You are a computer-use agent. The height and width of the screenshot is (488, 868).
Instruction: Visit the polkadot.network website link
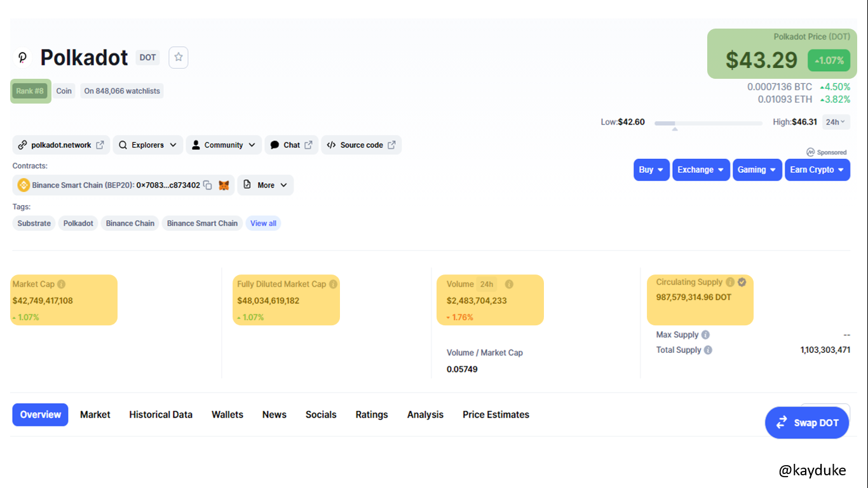(x=61, y=145)
